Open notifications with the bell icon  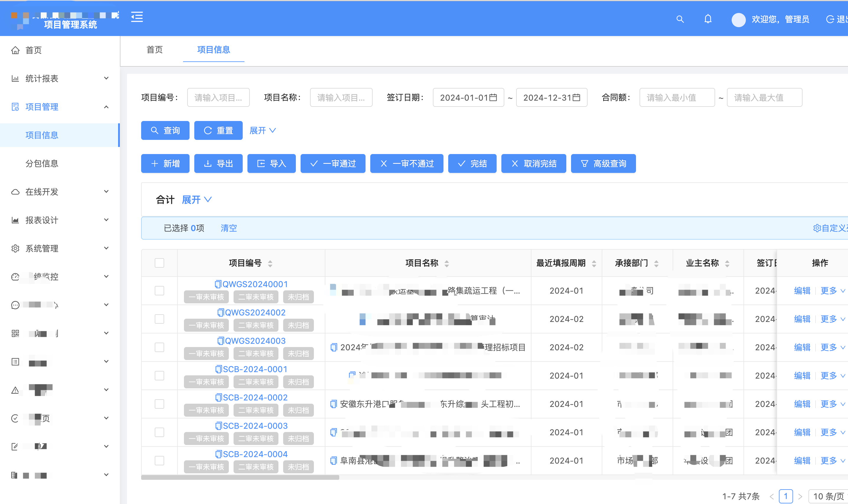(708, 19)
